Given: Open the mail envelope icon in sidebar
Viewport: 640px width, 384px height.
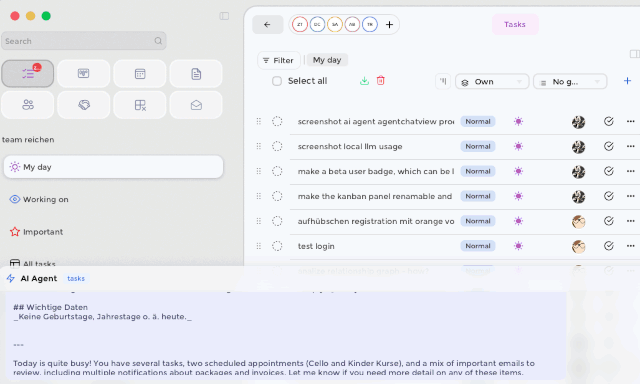Looking at the screenshot, I should tap(196, 105).
